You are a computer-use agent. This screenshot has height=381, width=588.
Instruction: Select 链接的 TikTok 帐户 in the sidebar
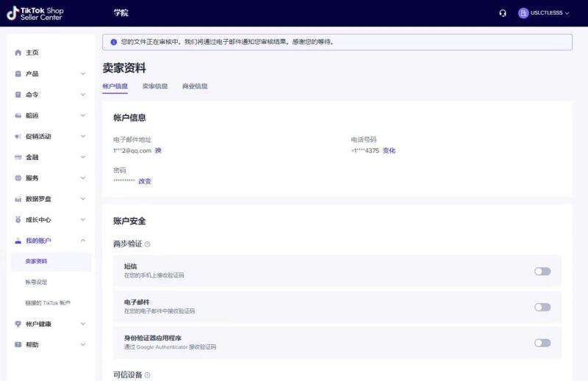pyautogui.click(x=48, y=303)
